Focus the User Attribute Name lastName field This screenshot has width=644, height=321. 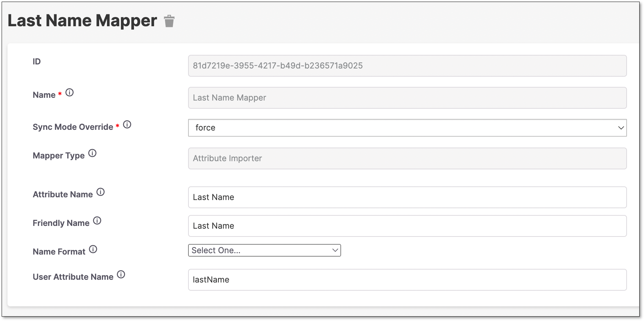tap(407, 280)
